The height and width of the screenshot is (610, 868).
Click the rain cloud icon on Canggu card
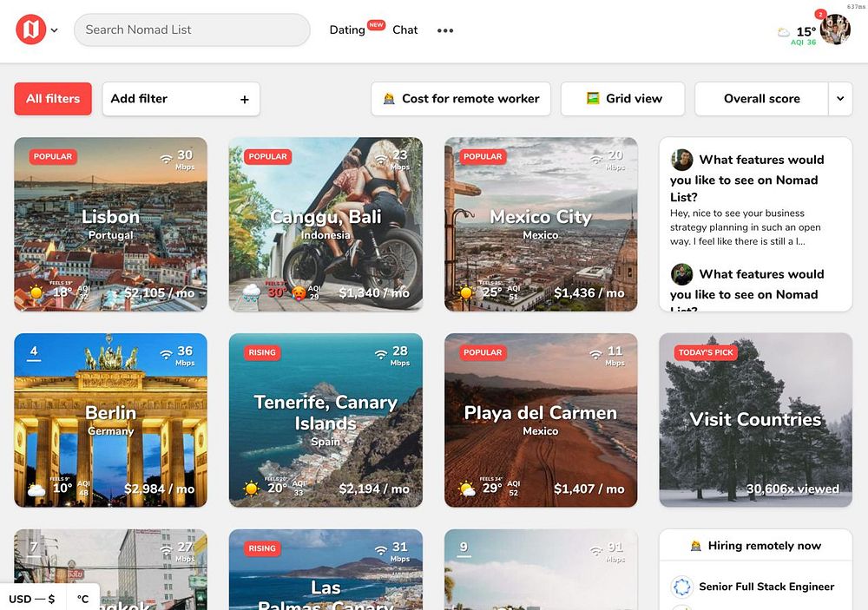[252, 292]
